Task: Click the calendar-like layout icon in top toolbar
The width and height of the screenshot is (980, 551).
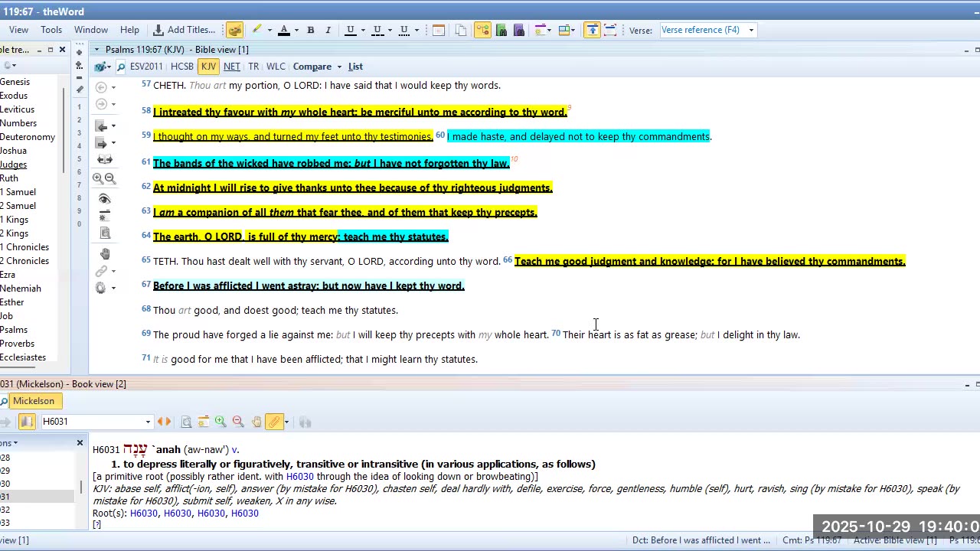Action: click(x=439, y=30)
